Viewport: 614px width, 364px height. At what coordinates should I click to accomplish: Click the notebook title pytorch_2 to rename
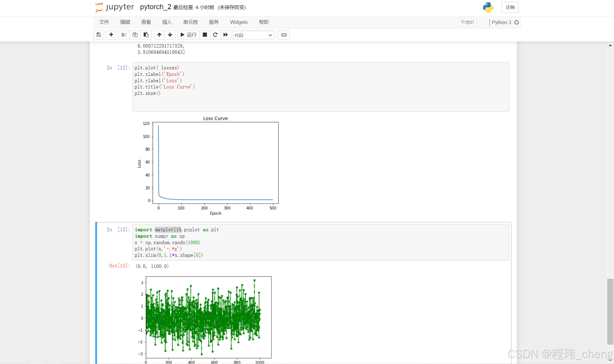(x=155, y=6)
